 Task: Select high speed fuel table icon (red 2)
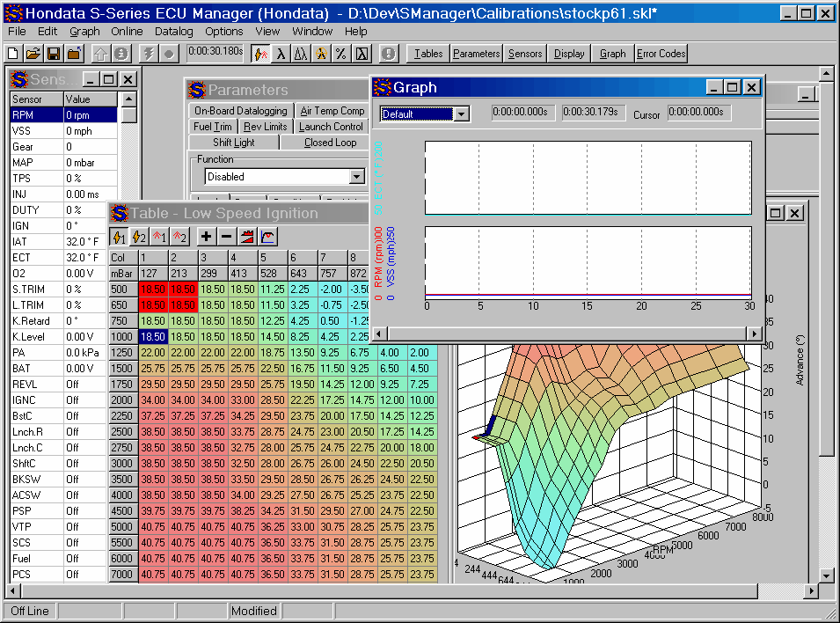click(180, 237)
